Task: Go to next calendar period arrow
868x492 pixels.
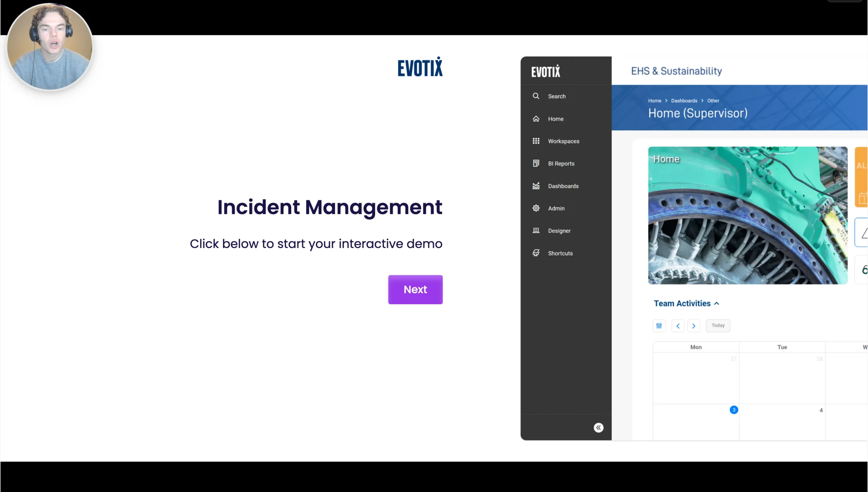Action: pos(693,326)
